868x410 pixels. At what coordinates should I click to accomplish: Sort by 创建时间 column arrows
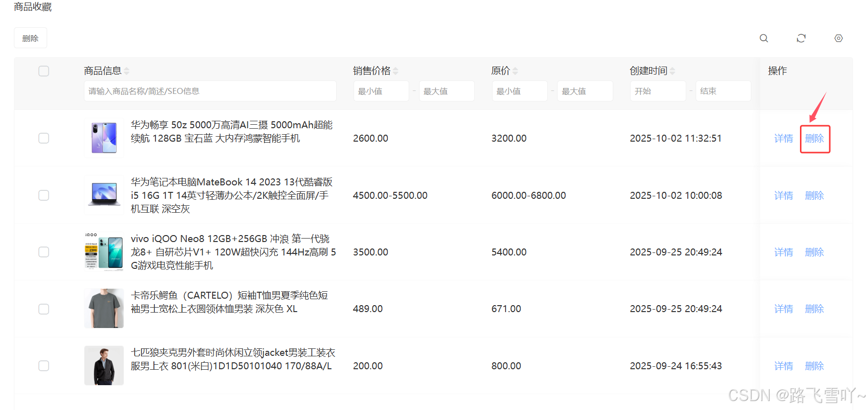pyautogui.click(x=672, y=71)
